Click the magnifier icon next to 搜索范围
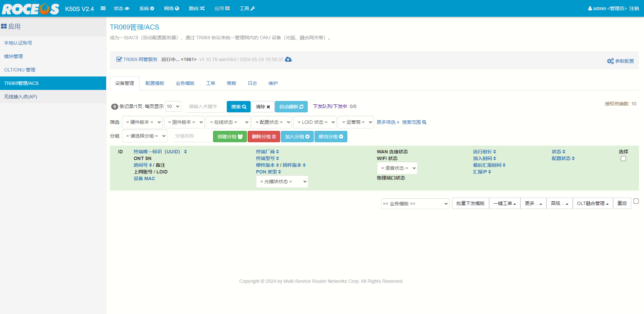 [x=424, y=122]
